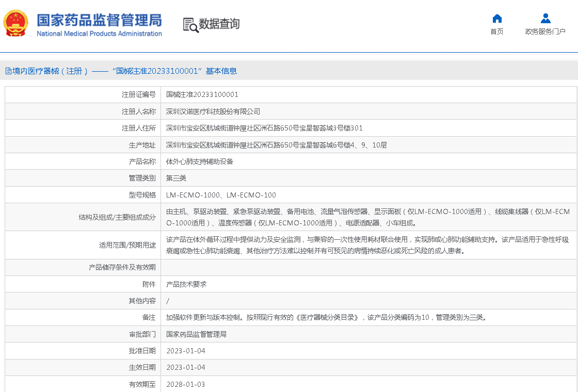
Task: Click the 生产地址 label cell
Action: (x=83, y=145)
